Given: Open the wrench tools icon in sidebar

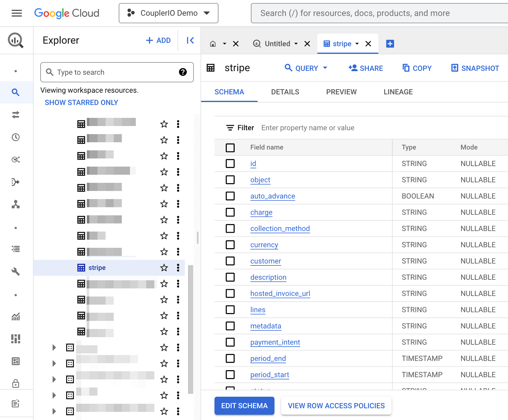Looking at the screenshot, I should pos(16,271).
